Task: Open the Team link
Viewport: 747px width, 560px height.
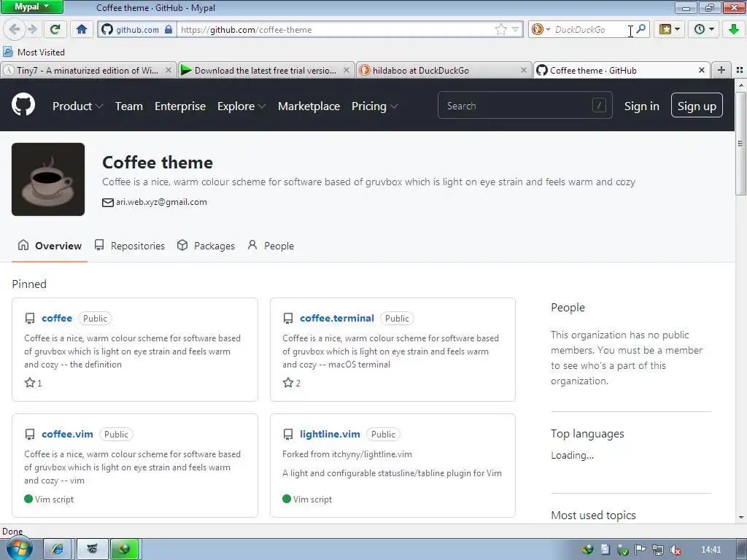Action: 128,106
